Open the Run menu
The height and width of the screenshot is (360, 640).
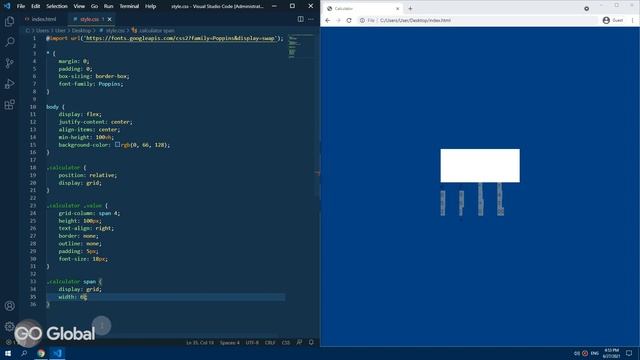pyautogui.click(x=108, y=6)
